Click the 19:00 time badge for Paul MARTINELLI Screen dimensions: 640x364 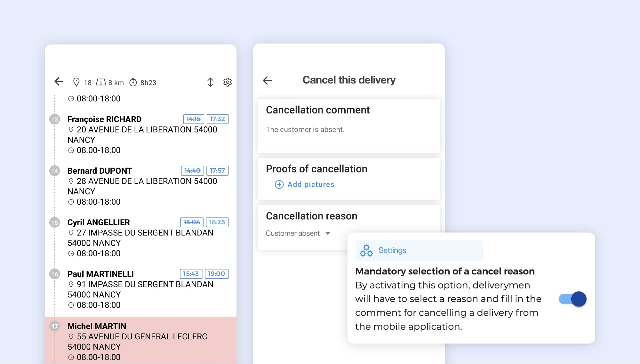[216, 274]
